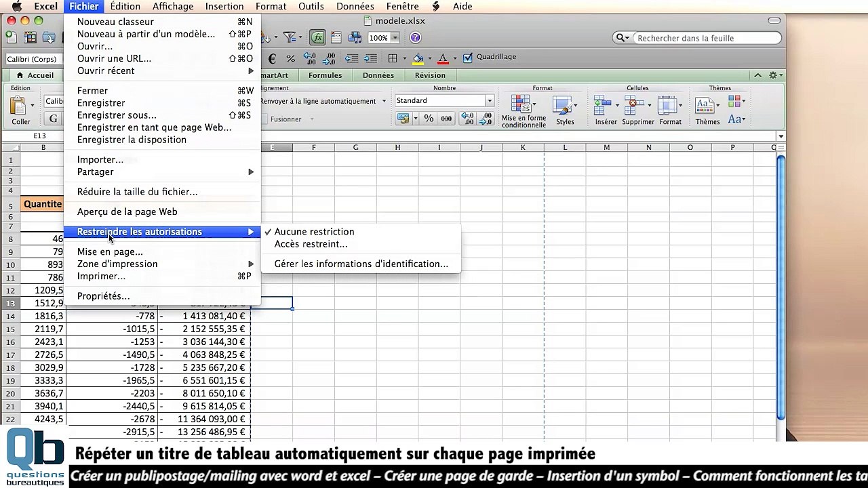
Task: Choose Enregistrer sous... from Fichier menu
Action: pos(163,115)
